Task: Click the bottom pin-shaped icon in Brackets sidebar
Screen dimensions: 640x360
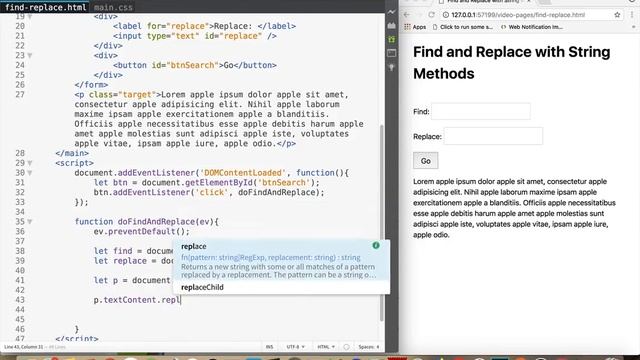Action: 391,67
